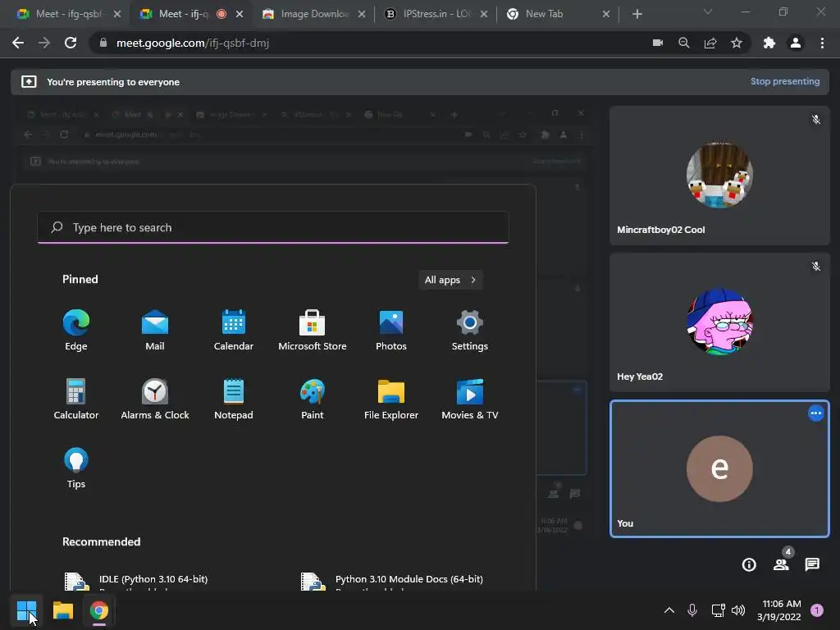Launch the Mail app
This screenshot has width=840, height=630.
point(155,330)
